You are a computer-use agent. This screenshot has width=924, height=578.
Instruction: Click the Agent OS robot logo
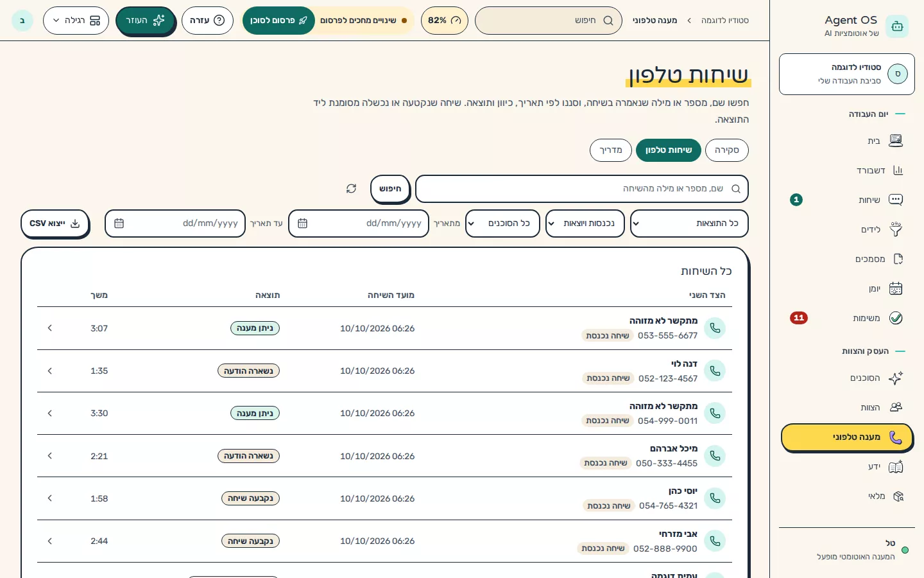coord(897,26)
